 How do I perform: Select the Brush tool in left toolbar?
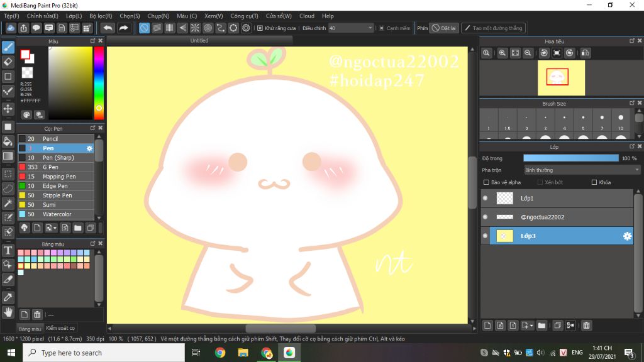(x=8, y=47)
